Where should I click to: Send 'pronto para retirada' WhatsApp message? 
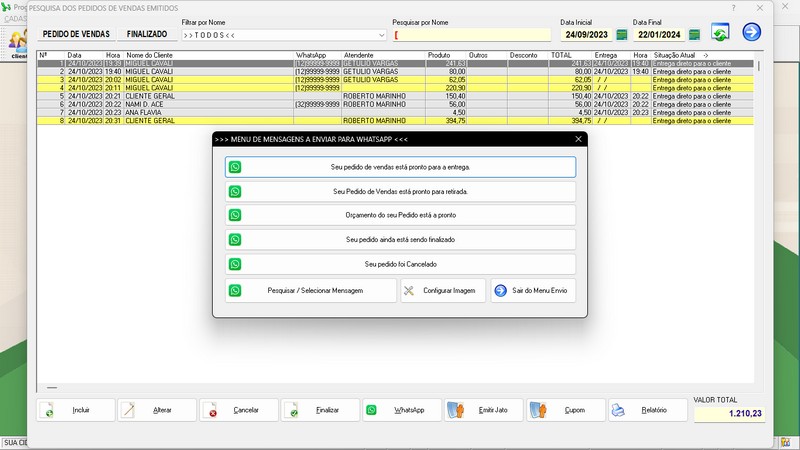(400, 191)
